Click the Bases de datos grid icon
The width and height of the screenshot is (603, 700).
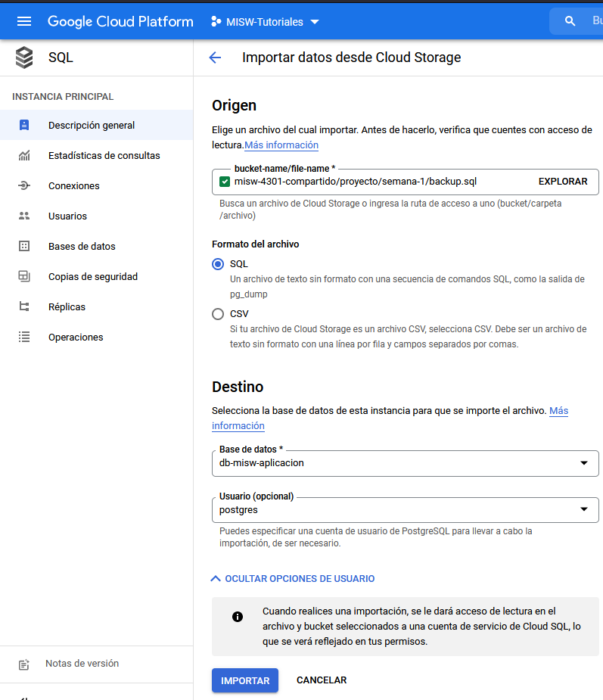pyautogui.click(x=24, y=247)
